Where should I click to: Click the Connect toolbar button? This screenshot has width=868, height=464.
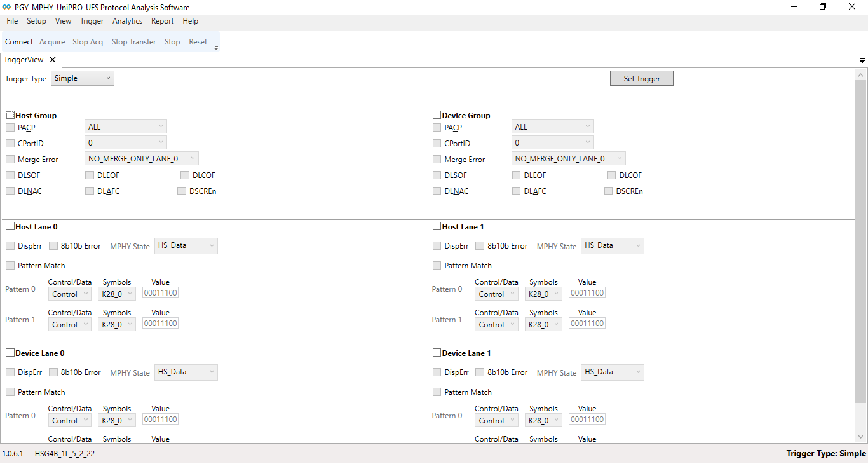click(x=19, y=42)
